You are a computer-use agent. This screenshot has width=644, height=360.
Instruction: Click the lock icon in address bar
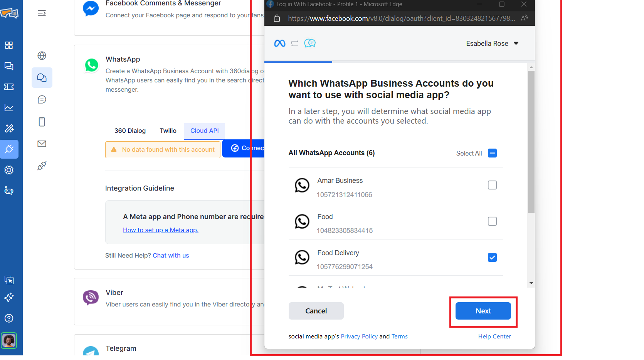(x=277, y=18)
